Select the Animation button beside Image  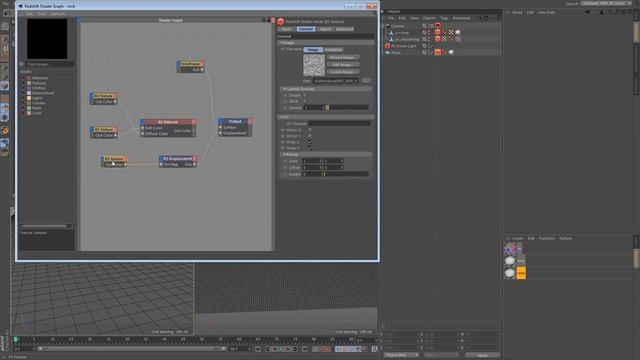(333, 50)
